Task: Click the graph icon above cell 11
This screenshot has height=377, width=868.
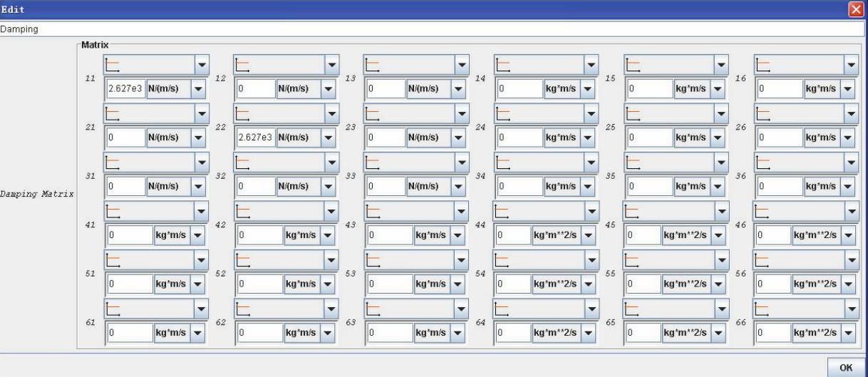Action: pyautogui.click(x=113, y=66)
